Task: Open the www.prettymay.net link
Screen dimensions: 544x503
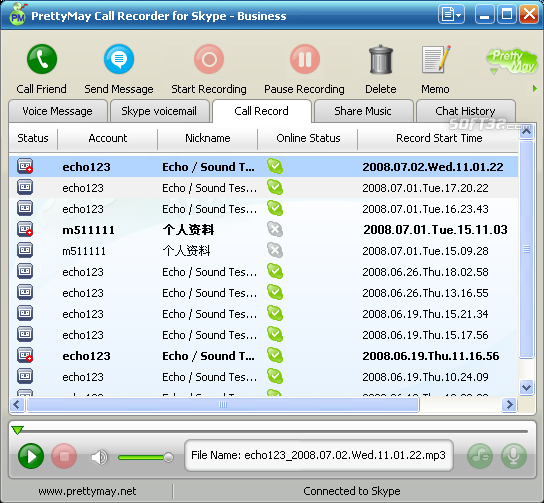Action: point(87,491)
